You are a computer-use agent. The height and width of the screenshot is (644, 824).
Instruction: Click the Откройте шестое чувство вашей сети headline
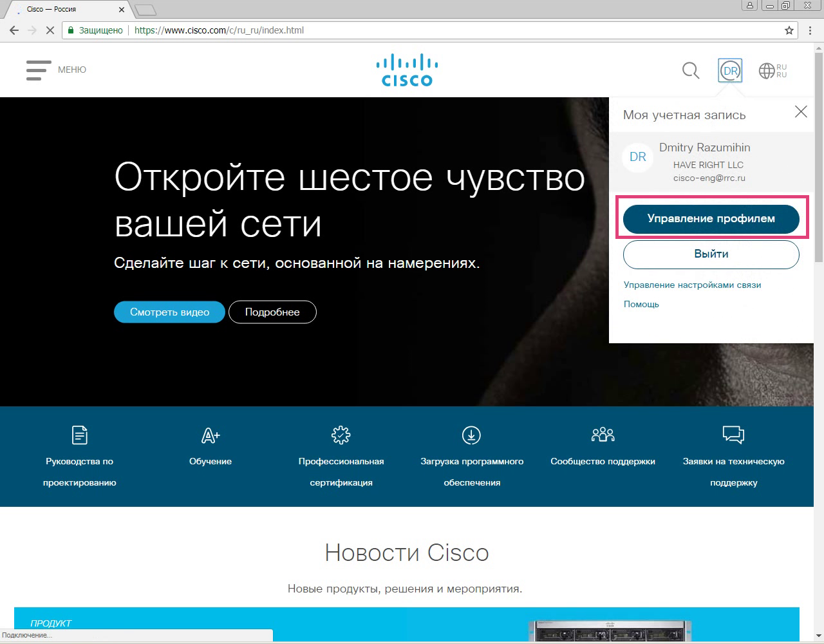pyautogui.click(x=350, y=200)
